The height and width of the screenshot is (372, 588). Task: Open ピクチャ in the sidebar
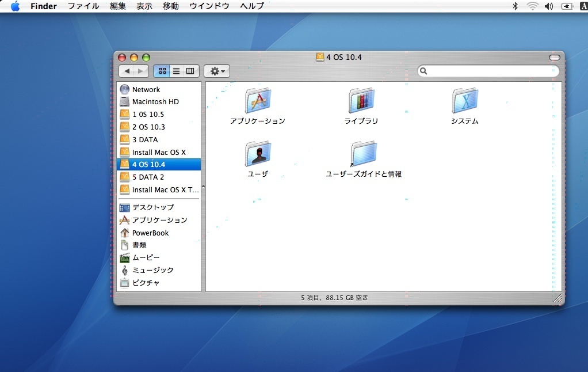(159, 283)
